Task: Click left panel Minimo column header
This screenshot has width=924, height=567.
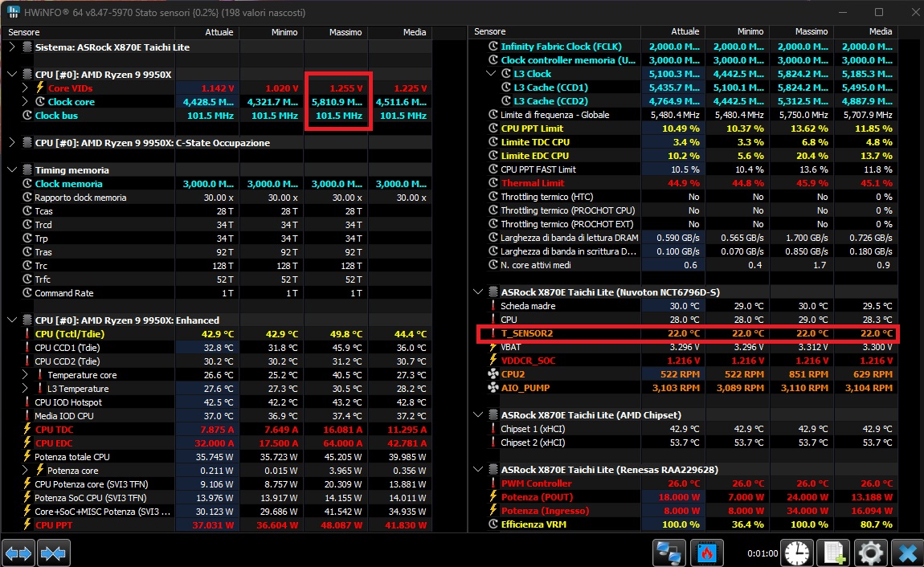Action: (x=271, y=32)
